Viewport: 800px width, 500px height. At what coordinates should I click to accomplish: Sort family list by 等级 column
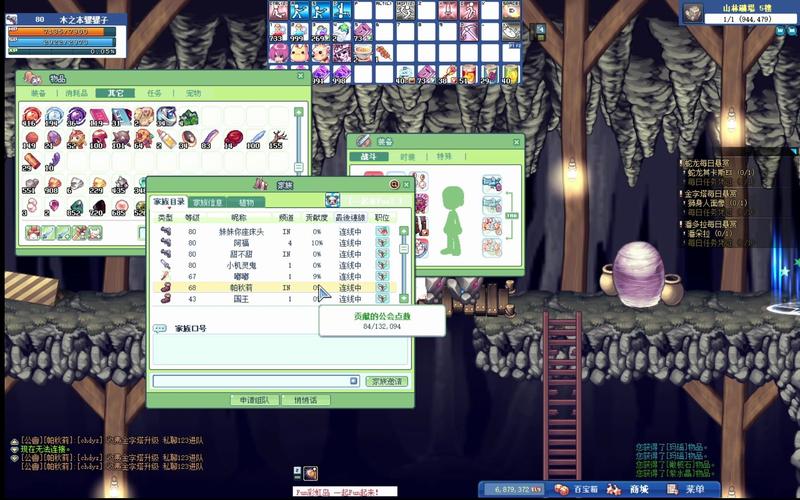pyautogui.click(x=192, y=217)
